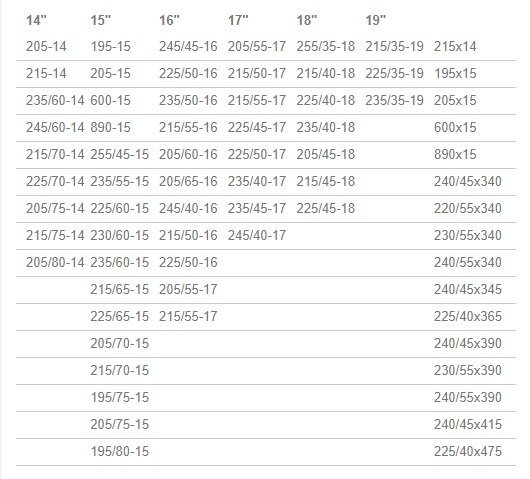Select tire size 205-14
The height and width of the screenshot is (479, 530).
[x=46, y=47]
